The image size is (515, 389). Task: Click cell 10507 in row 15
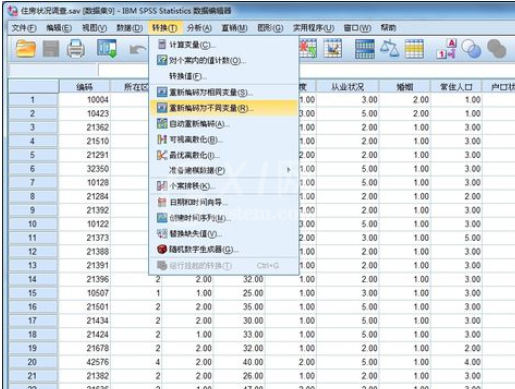pyautogui.click(x=85, y=293)
